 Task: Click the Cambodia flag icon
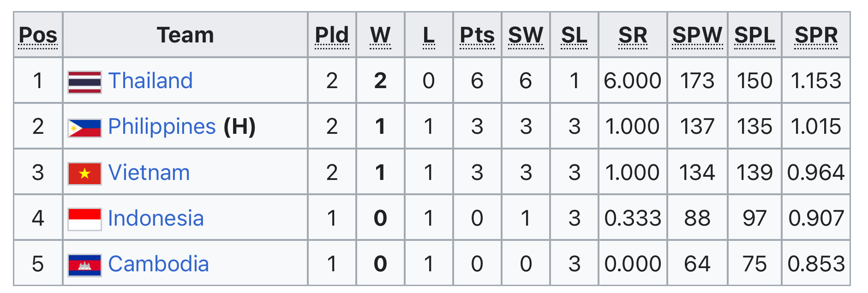coord(84,265)
